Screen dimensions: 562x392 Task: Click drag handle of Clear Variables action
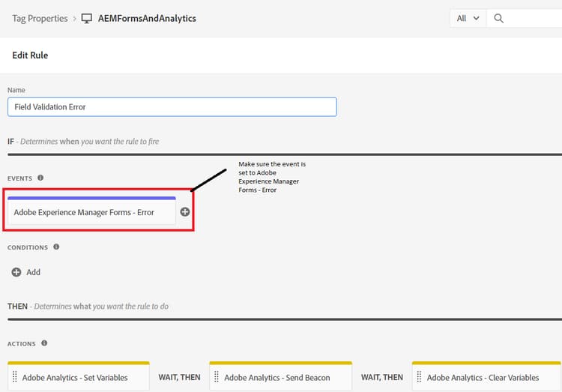pyautogui.click(x=419, y=377)
